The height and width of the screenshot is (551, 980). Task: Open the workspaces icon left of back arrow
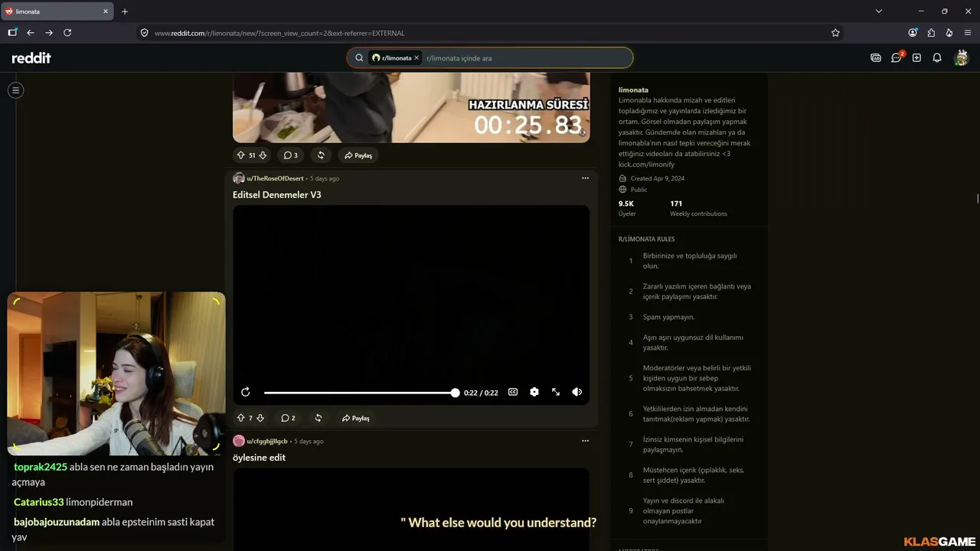(x=12, y=33)
